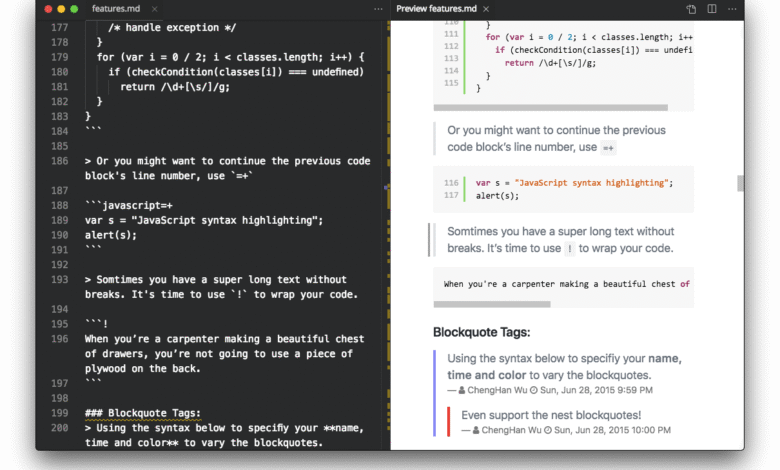Viewport: 780px width, 470px height.
Task: Click line number 186 in the editor gutter
Action: coord(59,161)
